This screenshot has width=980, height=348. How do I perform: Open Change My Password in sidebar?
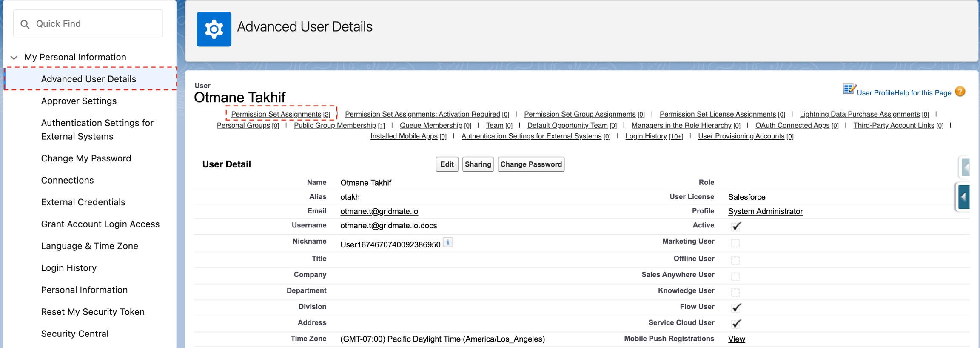(x=86, y=158)
